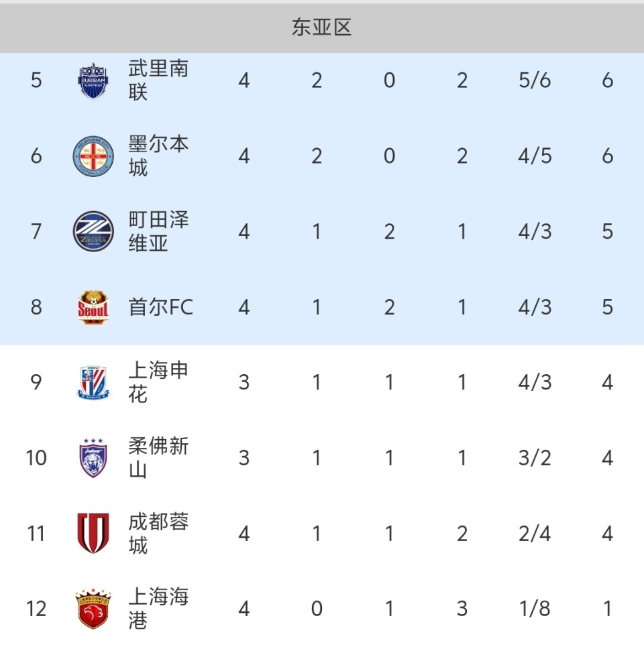Screen dimensions: 644x647
Task: Select team name 成都蓉城
Action: tap(158, 534)
